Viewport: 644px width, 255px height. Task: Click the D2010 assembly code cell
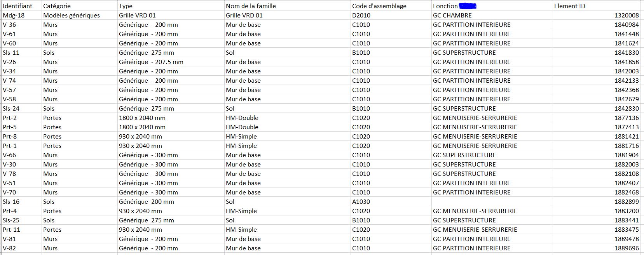tap(361, 15)
